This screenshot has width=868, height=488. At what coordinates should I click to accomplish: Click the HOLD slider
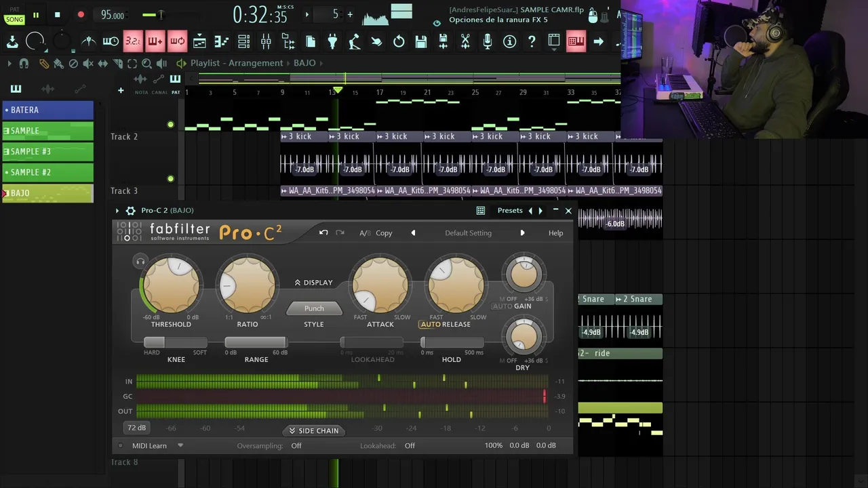point(452,342)
